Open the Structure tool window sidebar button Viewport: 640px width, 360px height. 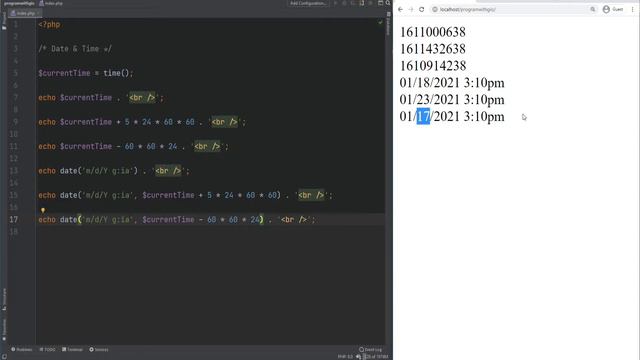pos(4,299)
